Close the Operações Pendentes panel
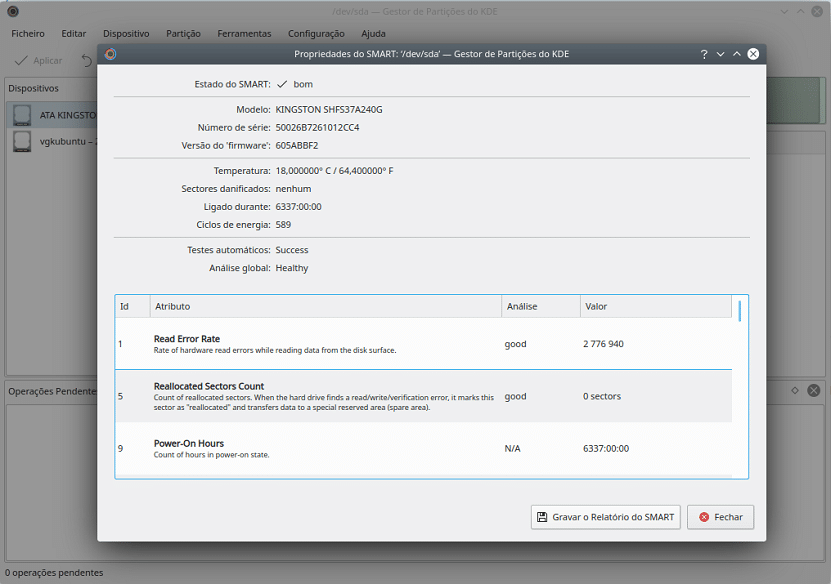This screenshot has width=831, height=584. pos(814,391)
